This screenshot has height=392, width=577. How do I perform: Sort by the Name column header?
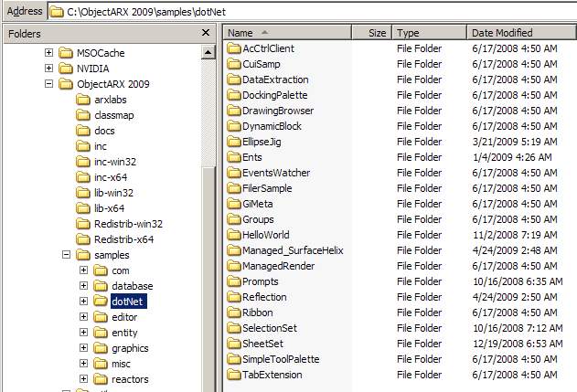[287, 33]
